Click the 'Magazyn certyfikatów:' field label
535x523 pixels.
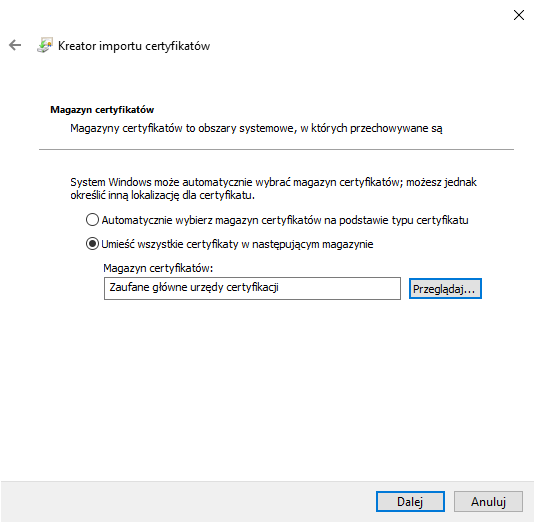(158, 268)
